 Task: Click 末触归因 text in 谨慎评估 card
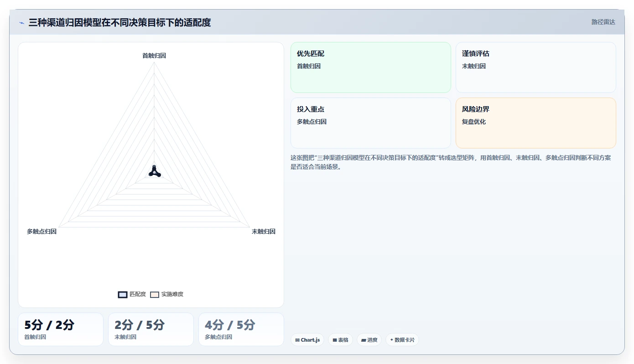tap(474, 66)
